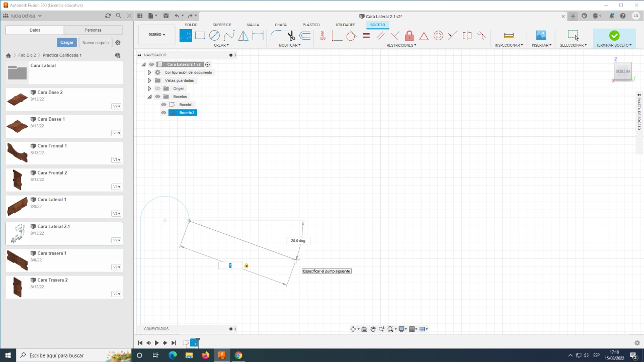644x362 pixels.
Task: Play the design timeline
Action: pos(156,343)
